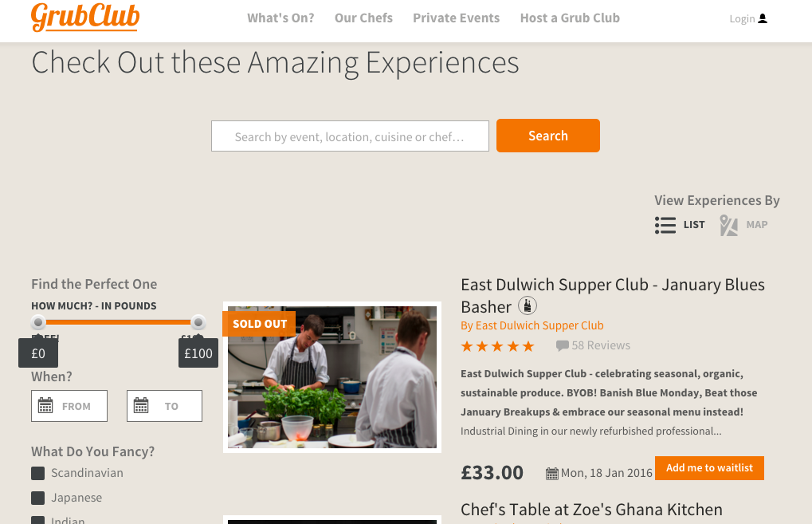Tick the Japanese checkbox
The height and width of the screenshot is (524, 812).
(x=37, y=498)
